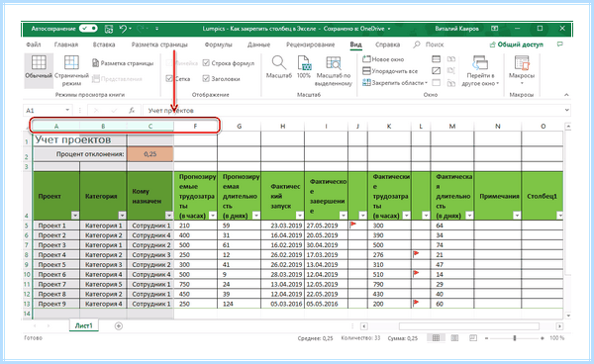Screen dimensions: 594x364
Task: Click cell Проект 5
Action: [56, 264]
